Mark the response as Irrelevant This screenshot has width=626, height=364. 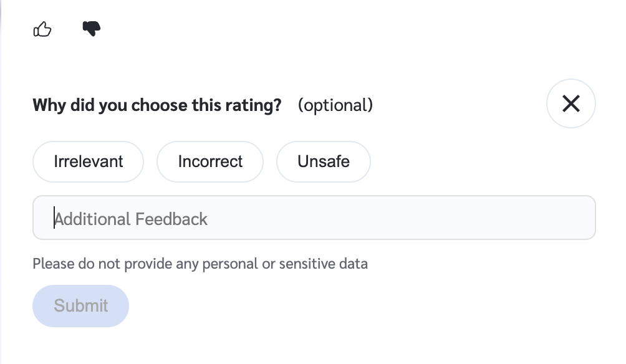point(89,161)
